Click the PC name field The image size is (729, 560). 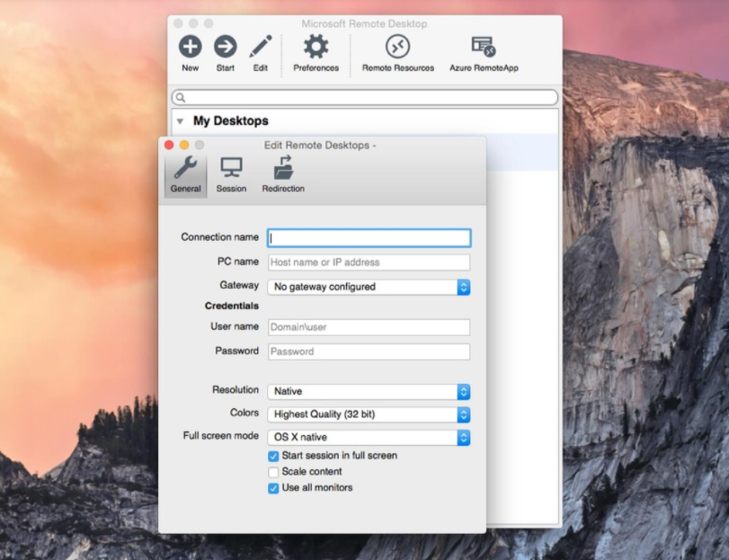369,262
